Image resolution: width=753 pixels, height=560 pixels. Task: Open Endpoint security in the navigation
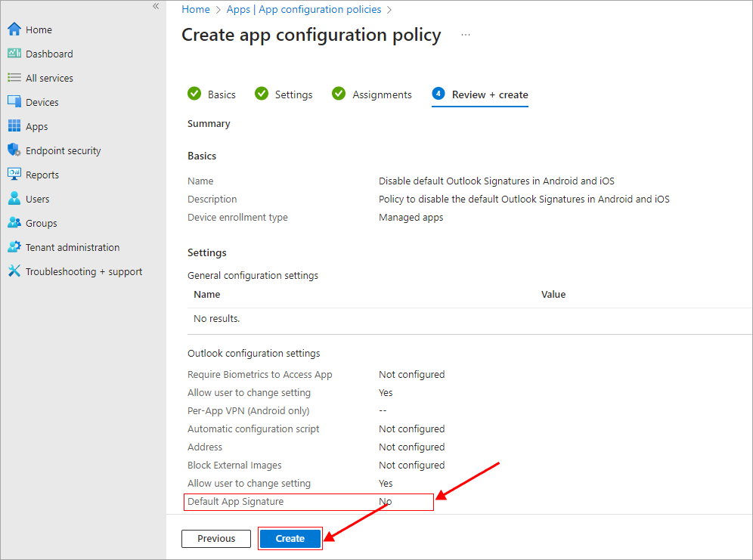click(64, 150)
